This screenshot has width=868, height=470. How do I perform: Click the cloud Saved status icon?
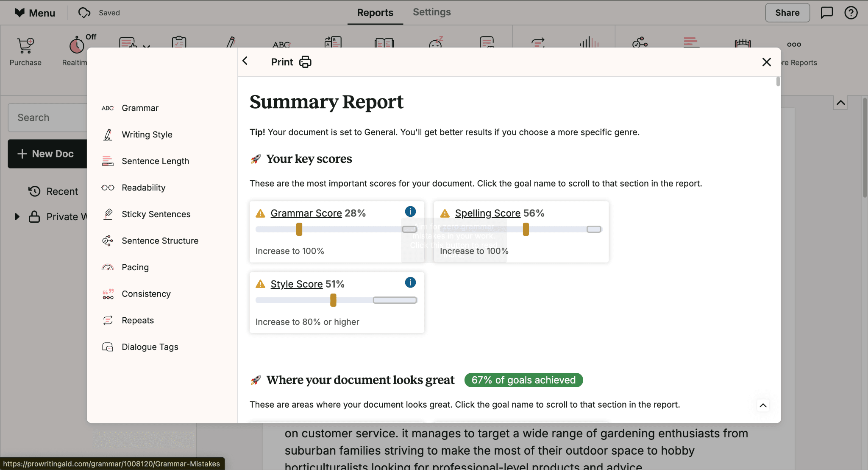[x=84, y=13]
